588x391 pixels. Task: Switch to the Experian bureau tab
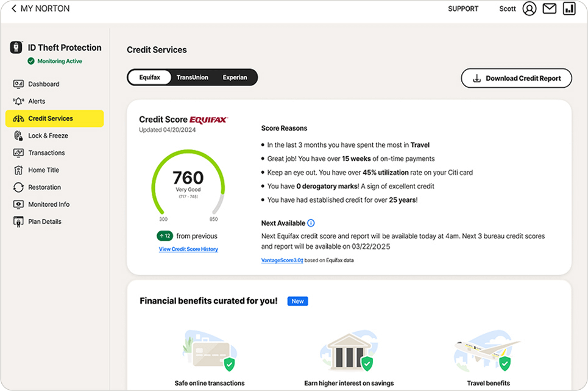(x=235, y=77)
